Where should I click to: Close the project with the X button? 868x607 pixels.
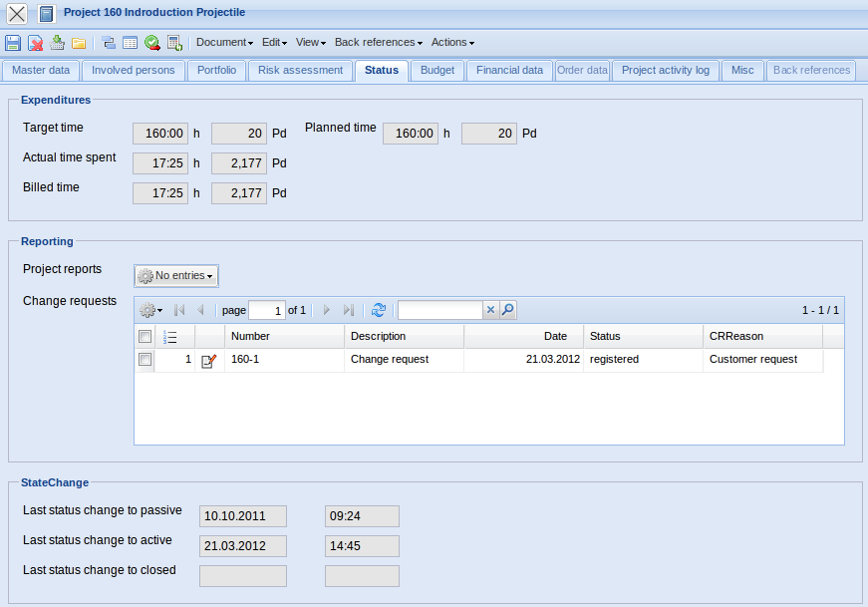[x=17, y=14]
